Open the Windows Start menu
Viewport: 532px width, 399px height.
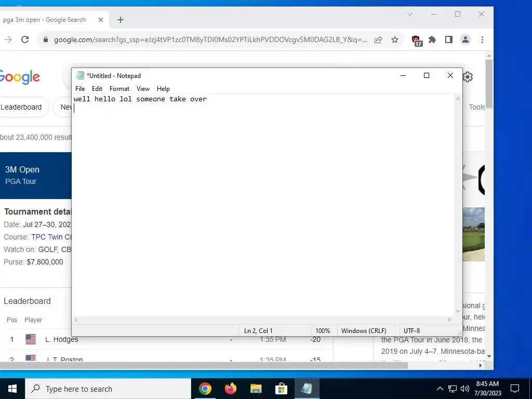tap(12, 389)
